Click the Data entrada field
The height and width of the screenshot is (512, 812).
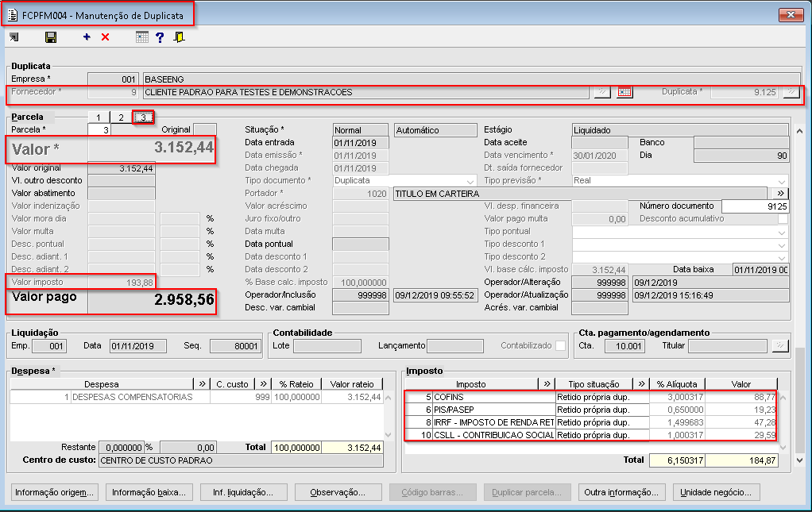click(360, 143)
